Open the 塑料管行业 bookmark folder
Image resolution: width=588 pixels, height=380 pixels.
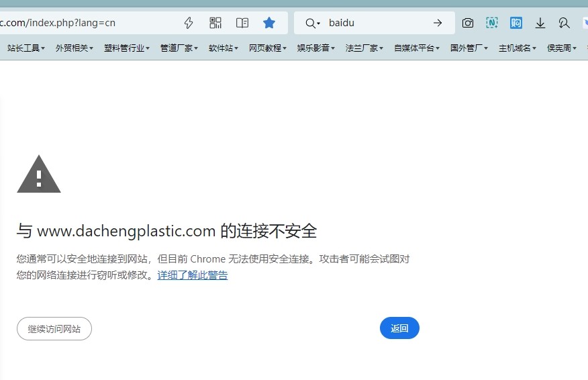coord(127,48)
